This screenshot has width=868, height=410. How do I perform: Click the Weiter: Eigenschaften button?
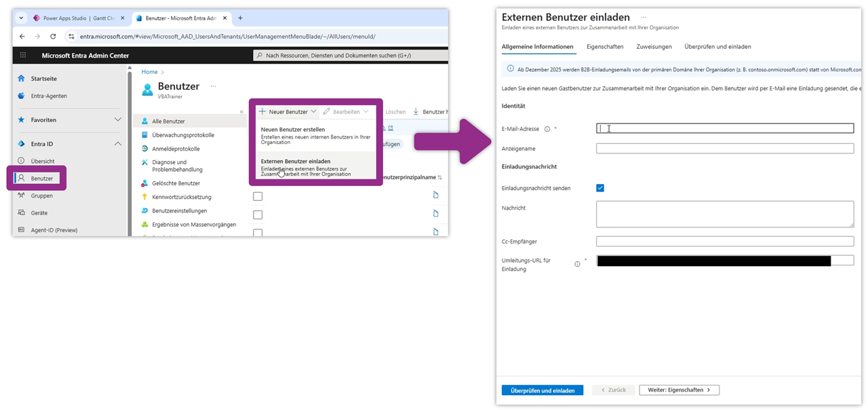[x=679, y=390]
